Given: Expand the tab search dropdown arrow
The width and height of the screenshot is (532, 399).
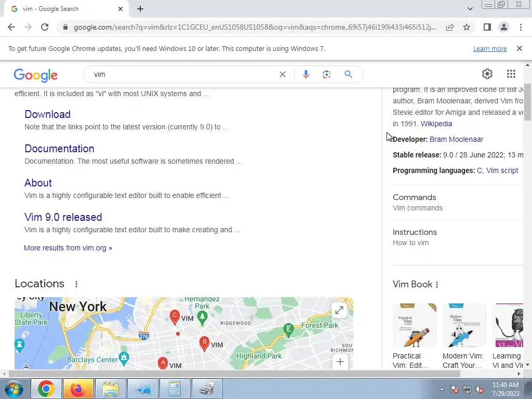Looking at the screenshot, I should click(x=470, y=9).
